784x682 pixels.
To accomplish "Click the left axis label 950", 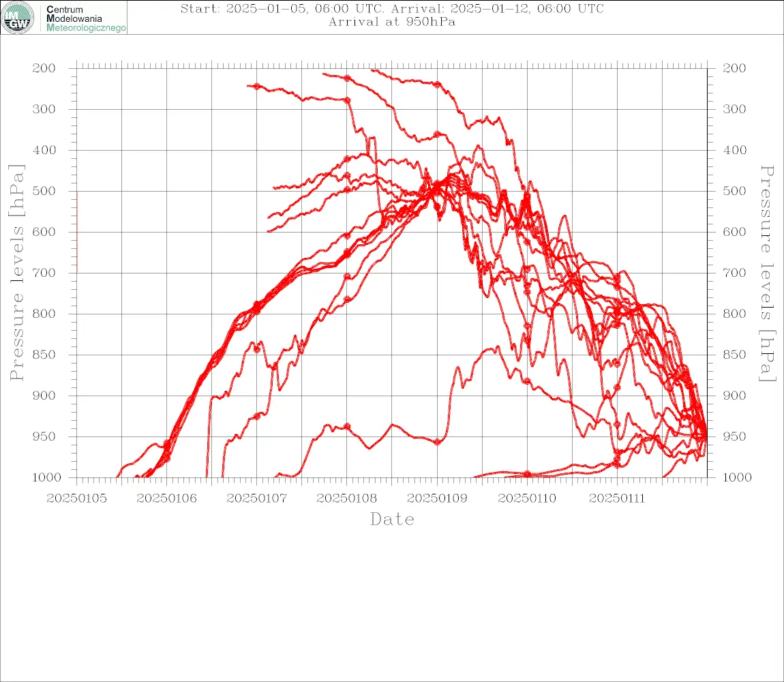I will click(x=44, y=436).
